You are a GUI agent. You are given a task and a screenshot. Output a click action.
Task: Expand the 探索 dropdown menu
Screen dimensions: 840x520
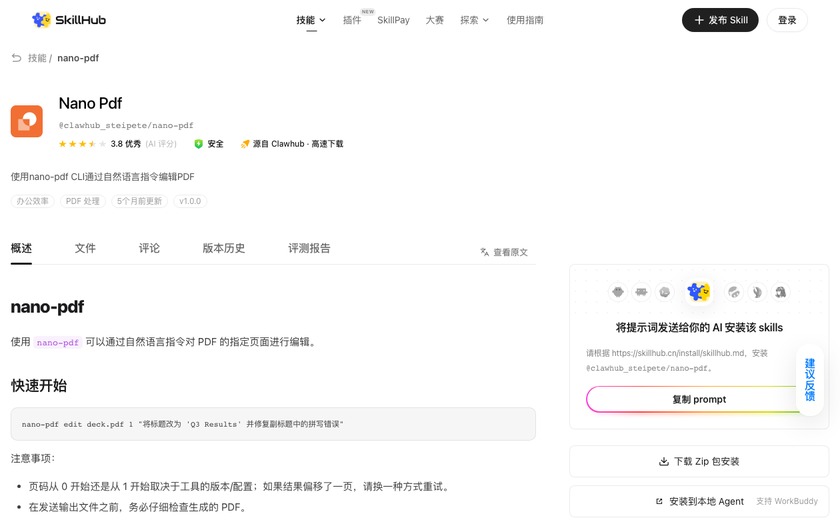(474, 20)
